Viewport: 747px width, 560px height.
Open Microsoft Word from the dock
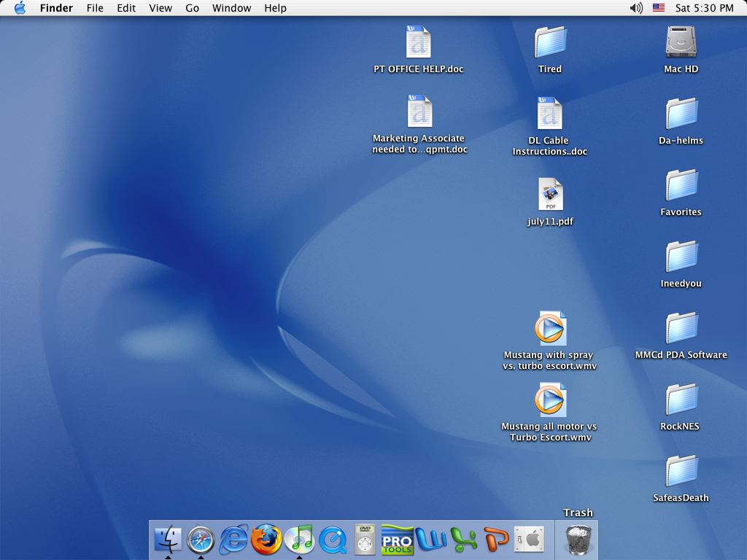[431, 540]
